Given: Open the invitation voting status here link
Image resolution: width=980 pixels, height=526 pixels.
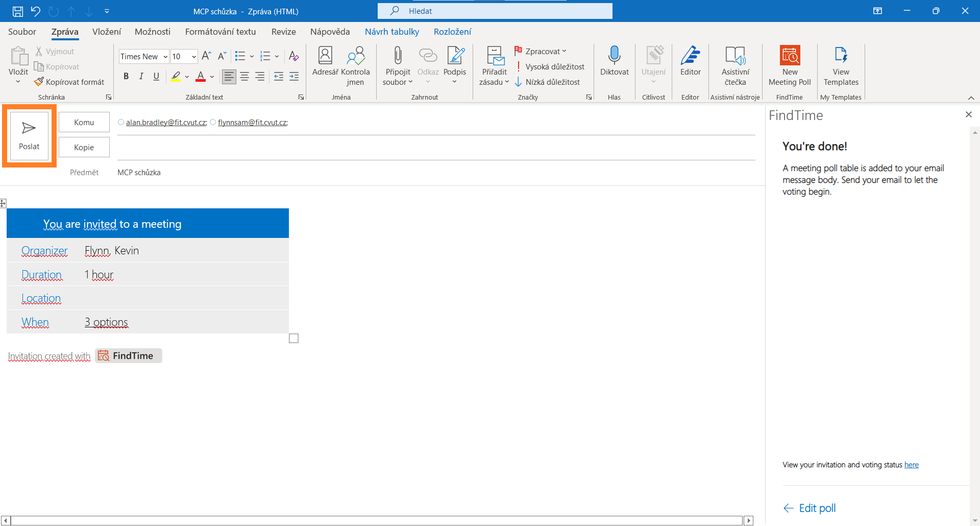Looking at the screenshot, I should pos(911,465).
